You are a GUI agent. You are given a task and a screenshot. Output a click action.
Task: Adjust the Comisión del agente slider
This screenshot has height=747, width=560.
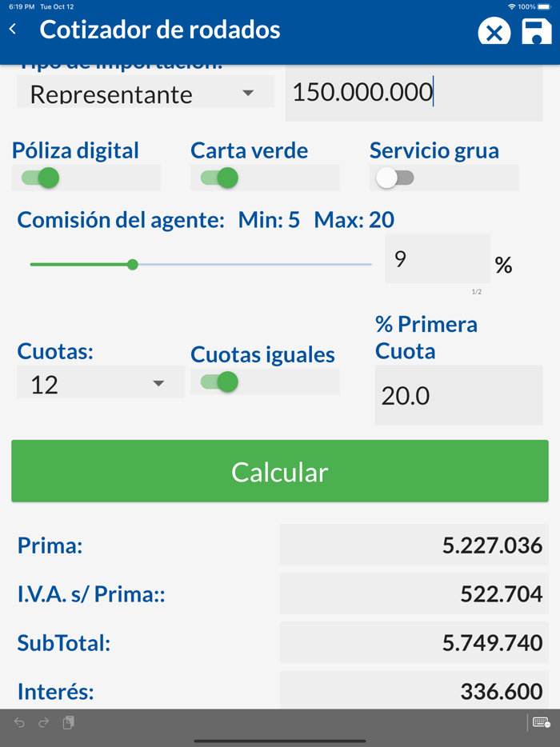click(x=132, y=263)
